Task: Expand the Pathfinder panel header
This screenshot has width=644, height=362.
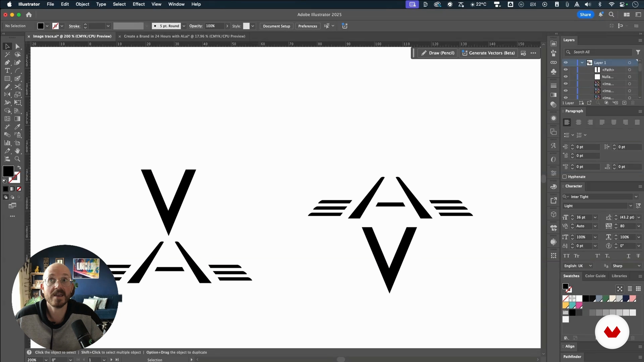Action: click(572, 356)
